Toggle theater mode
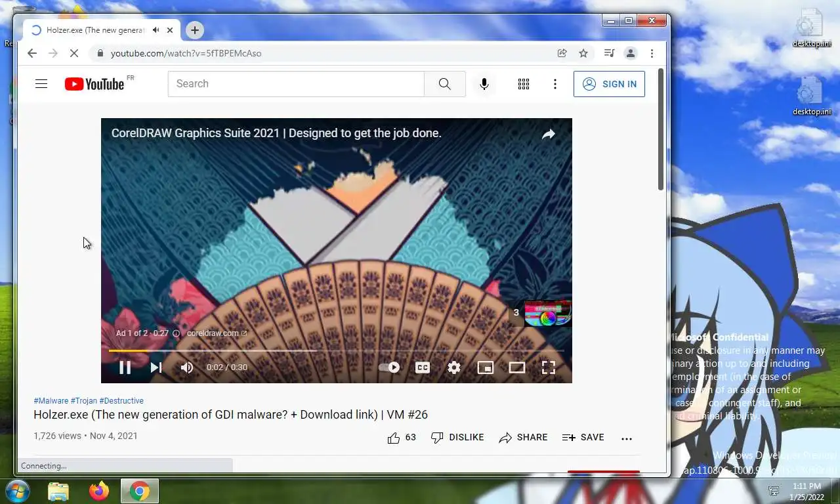The height and width of the screenshot is (504, 840). [517, 367]
